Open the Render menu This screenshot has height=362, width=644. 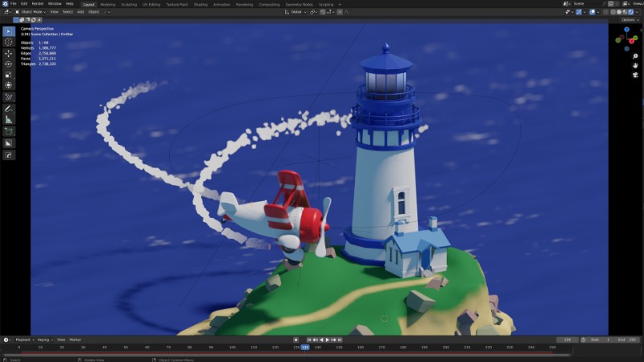point(38,4)
